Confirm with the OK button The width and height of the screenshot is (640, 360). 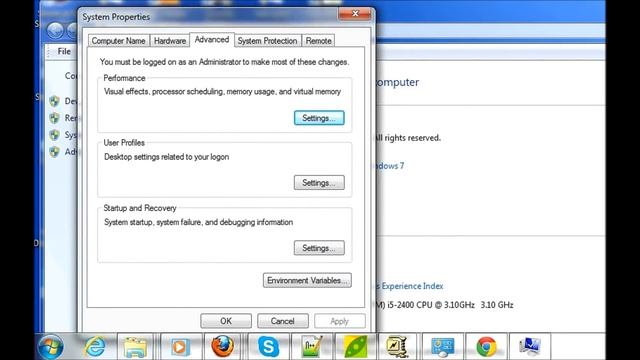pos(226,321)
